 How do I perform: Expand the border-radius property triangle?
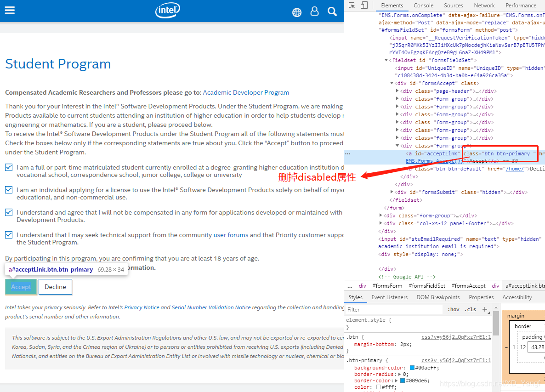(x=399, y=374)
